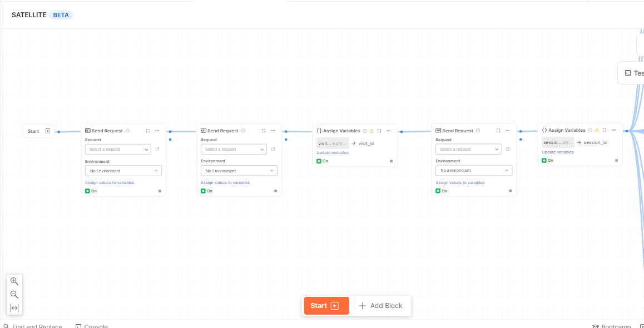Open the more options menu on the session_id Assign Variables block
Viewport: 644px width, 328px height.
pos(613,130)
